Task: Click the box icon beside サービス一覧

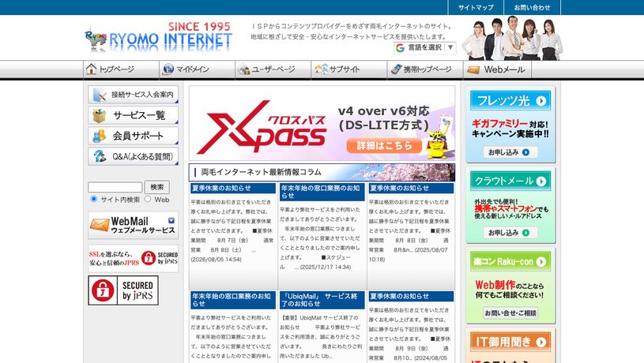Action: pos(99,116)
